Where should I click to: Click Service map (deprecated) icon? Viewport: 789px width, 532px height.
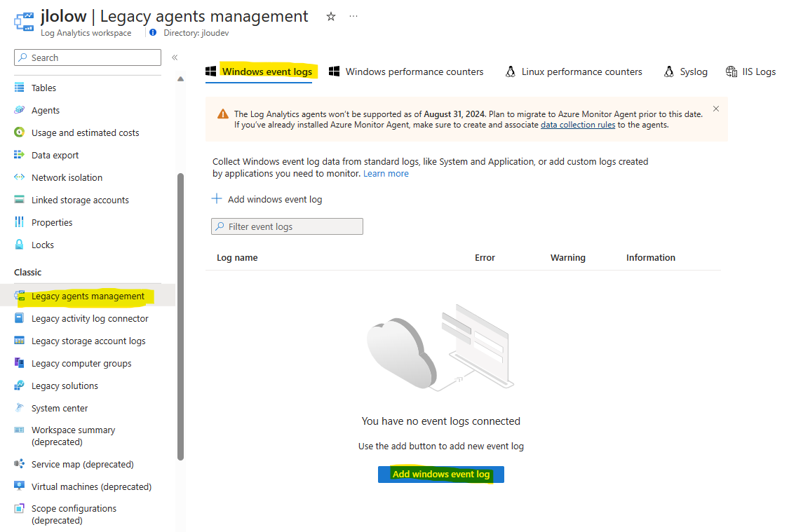(19, 463)
